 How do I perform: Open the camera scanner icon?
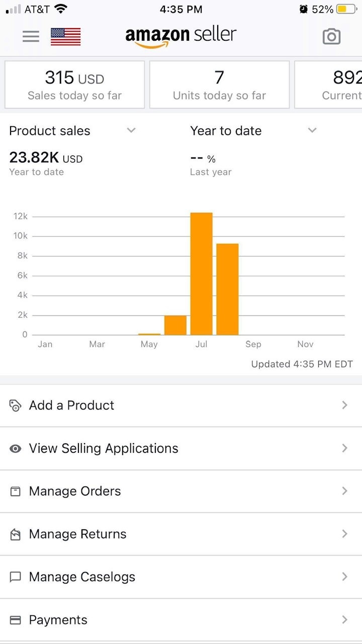point(331,36)
